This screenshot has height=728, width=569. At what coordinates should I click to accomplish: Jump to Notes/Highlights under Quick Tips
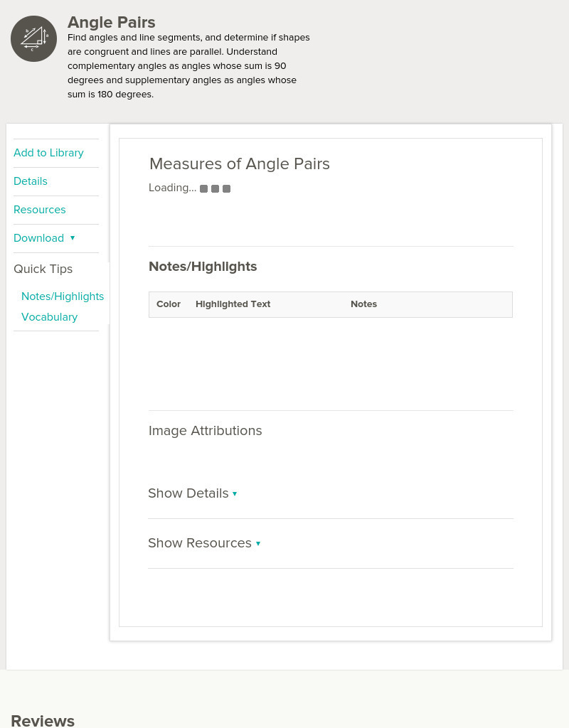[x=63, y=296]
